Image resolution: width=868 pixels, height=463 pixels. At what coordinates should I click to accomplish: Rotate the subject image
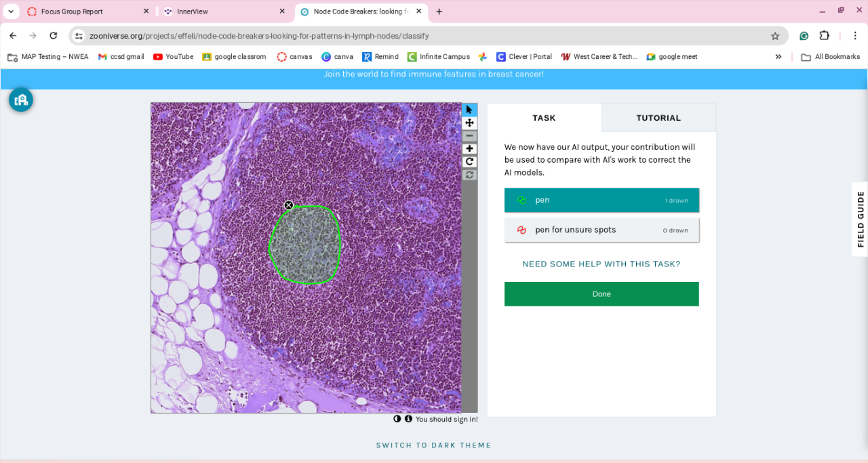pos(469,161)
